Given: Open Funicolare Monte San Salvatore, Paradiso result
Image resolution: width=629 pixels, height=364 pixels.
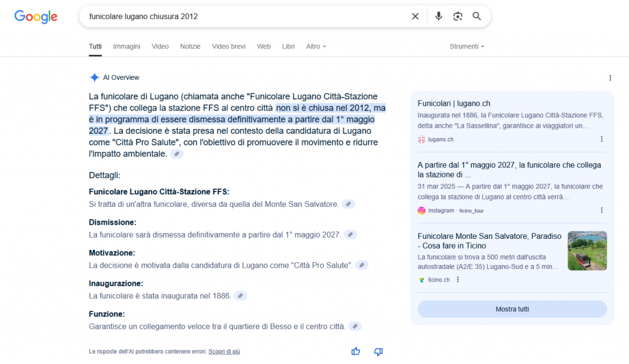Looking at the screenshot, I should [490, 241].
